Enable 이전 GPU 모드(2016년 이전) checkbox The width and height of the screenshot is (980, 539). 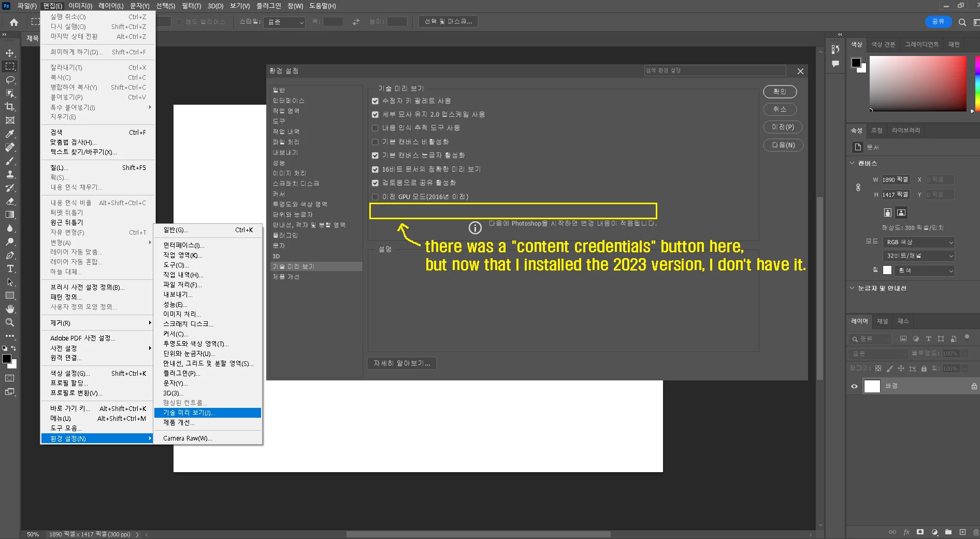(x=375, y=197)
